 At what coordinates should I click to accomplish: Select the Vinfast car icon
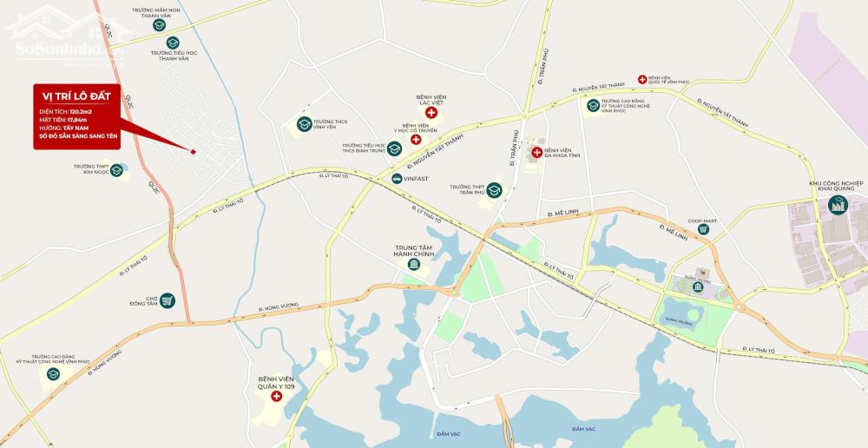(397, 178)
